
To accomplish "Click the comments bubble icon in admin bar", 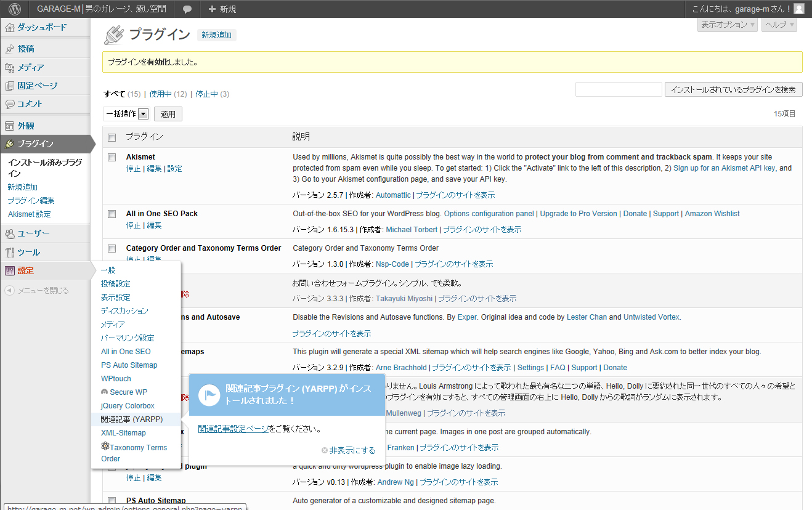I will (187, 9).
